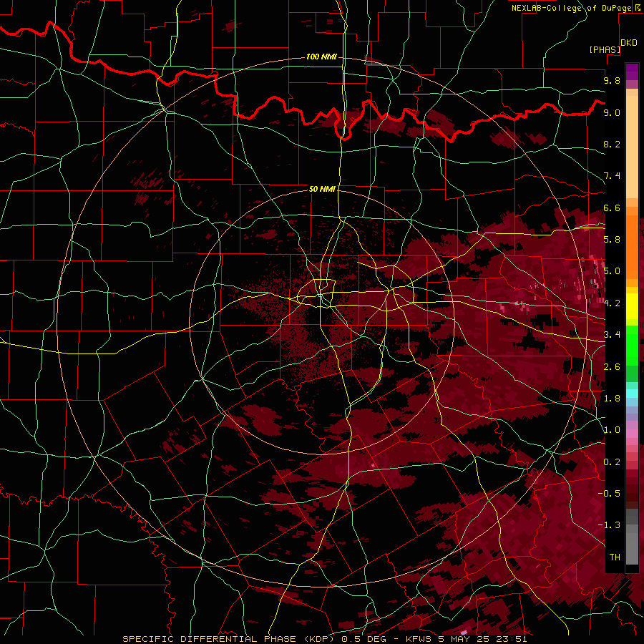644x644 pixels.
Task: Click the 4.2 scale value
Action: click(612, 303)
